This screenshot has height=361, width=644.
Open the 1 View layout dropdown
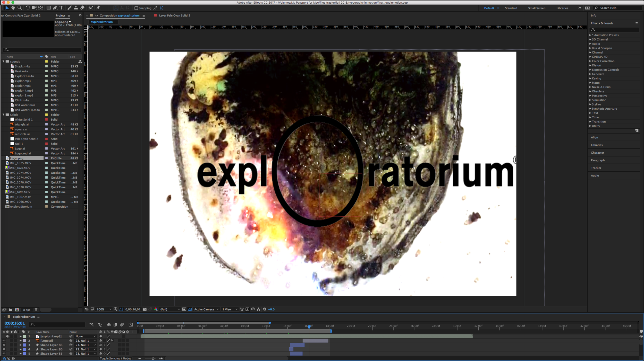tap(230, 309)
